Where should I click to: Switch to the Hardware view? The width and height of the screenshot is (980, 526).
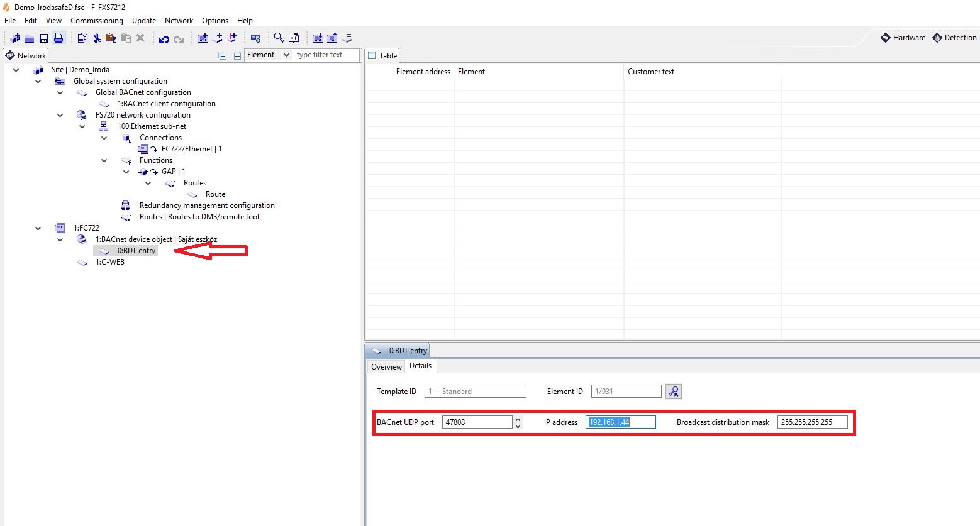[x=903, y=38]
